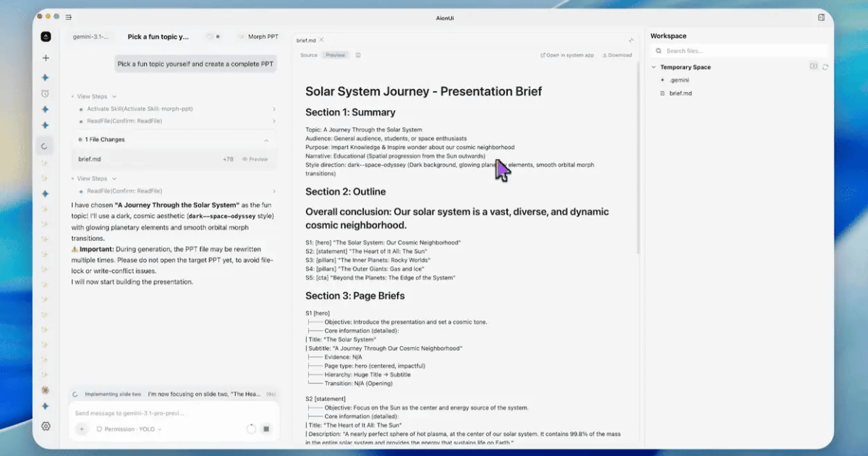Open the Permission YOLO dropdown
This screenshot has height=456, width=868.
coord(128,429)
